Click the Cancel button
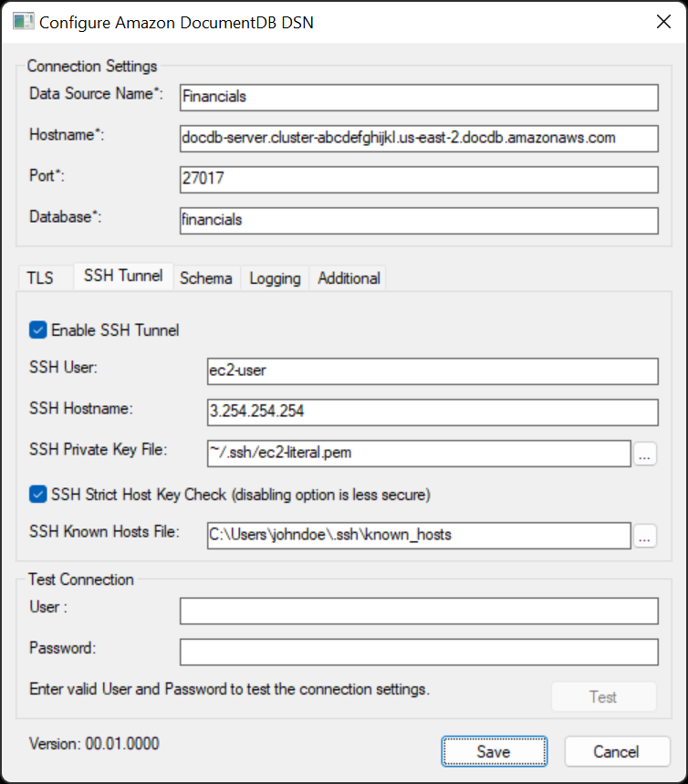 617,751
